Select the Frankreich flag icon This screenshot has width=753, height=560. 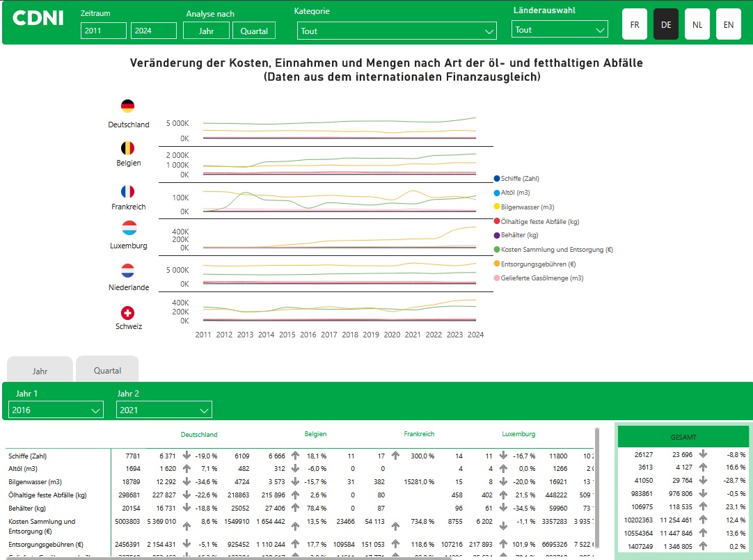click(x=127, y=191)
